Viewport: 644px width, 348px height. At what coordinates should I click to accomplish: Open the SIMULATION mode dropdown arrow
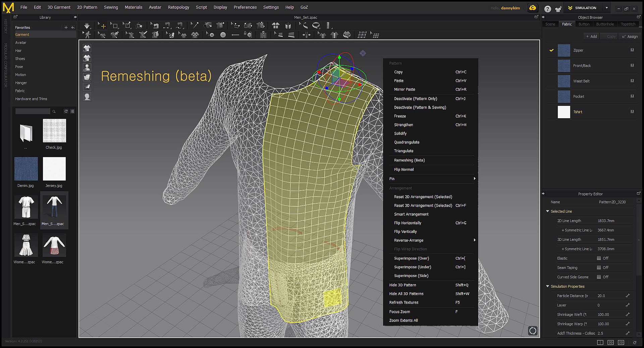(606, 8)
